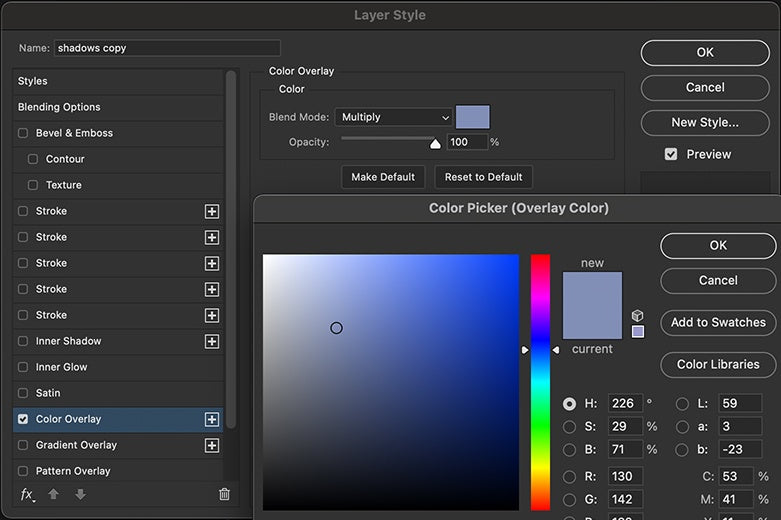
Task: Enable the Pattern Overlay checkbox
Action: click(x=23, y=471)
